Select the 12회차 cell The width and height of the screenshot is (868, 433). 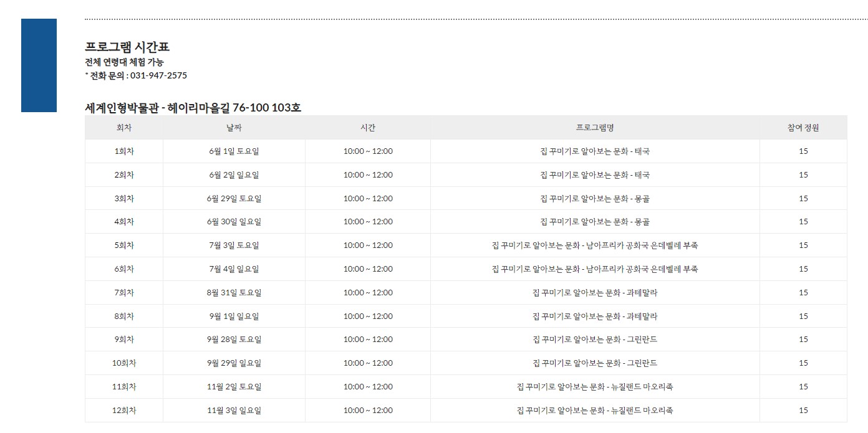pyautogui.click(x=124, y=411)
